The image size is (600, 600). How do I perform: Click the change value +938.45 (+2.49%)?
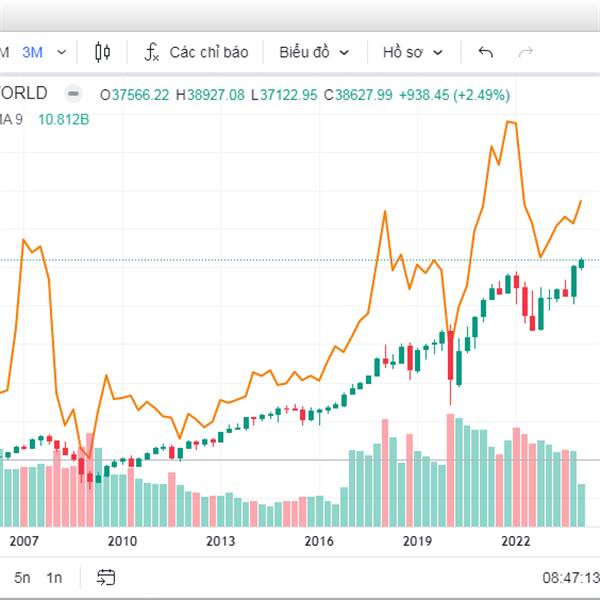pos(455,95)
